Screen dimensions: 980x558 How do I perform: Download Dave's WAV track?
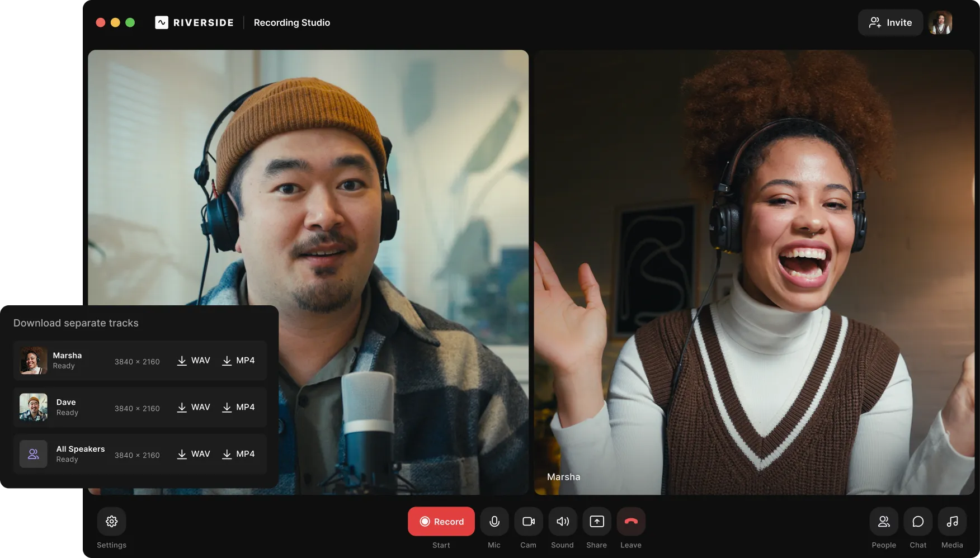194,408
